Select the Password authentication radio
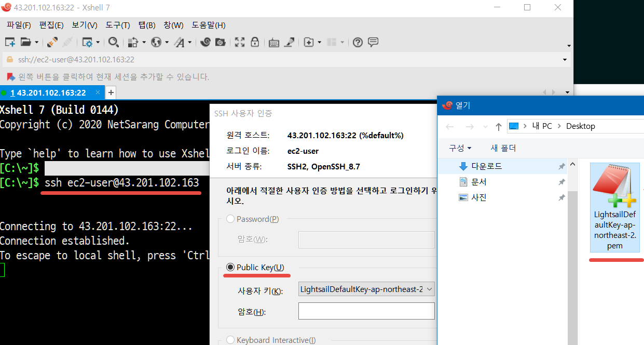The image size is (644, 345). click(230, 219)
